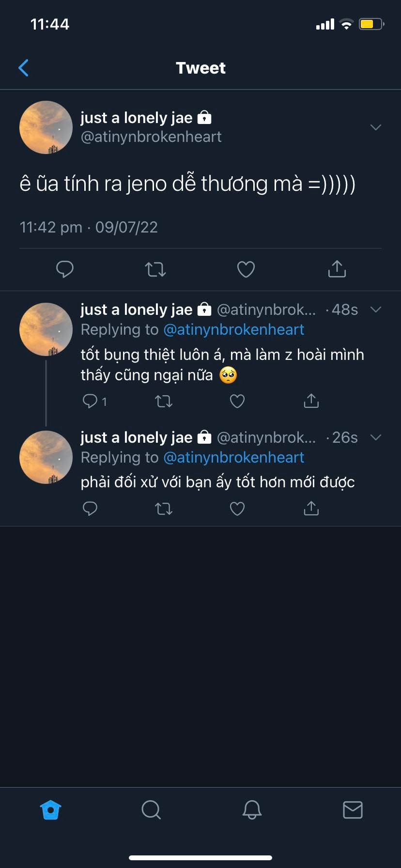Screen dimensions: 401x868
Task: Open the @atinynbrokenheart link in the 48s reply
Action: click(233, 329)
